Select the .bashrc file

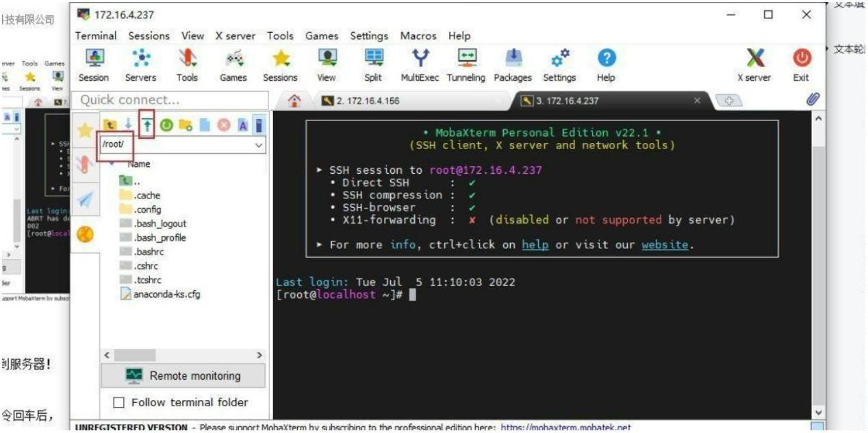[x=142, y=252]
